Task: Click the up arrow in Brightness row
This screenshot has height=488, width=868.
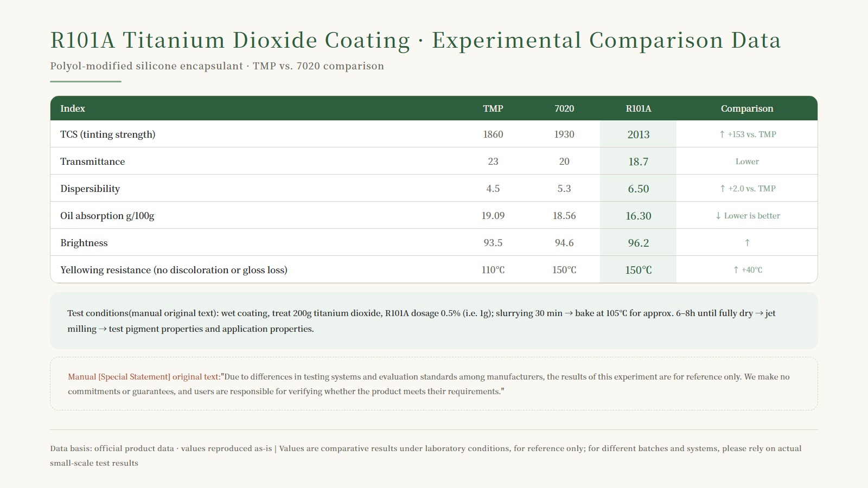Action: (747, 243)
